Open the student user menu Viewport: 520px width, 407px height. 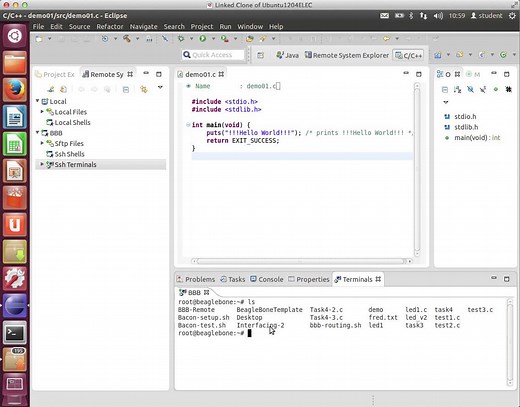[x=486, y=16]
